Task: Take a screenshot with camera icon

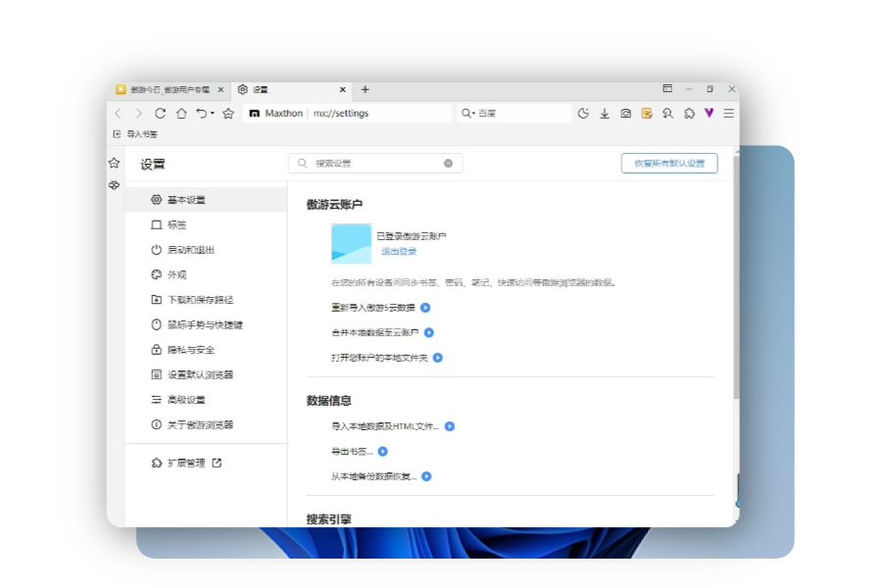Action: [x=625, y=113]
